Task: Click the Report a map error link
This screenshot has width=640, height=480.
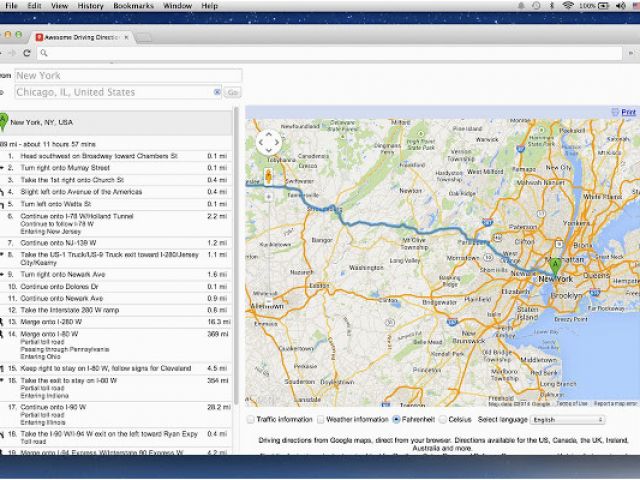Action: click(615, 403)
